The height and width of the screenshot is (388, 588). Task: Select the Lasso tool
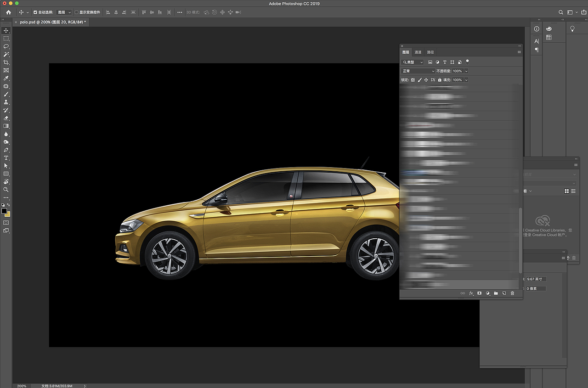tap(6, 46)
